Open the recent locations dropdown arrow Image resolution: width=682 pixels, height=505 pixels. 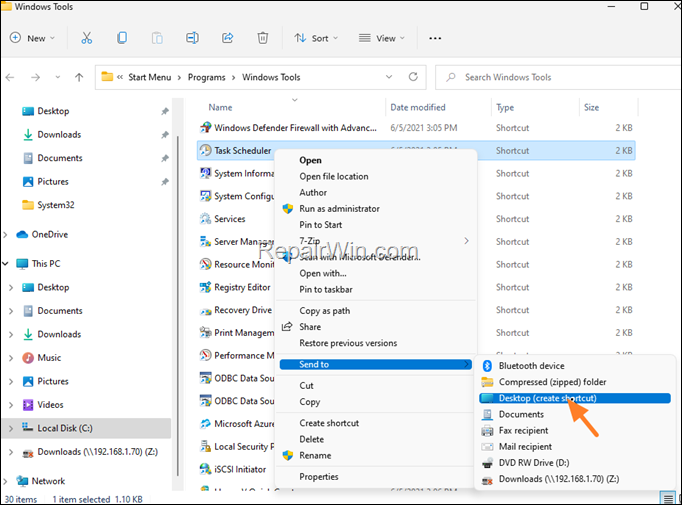pos(57,77)
